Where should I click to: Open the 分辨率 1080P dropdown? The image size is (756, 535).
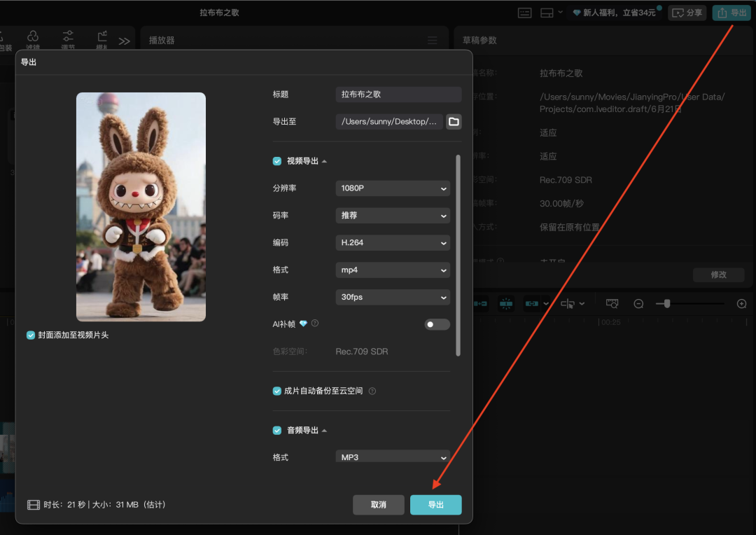click(x=392, y=188)
